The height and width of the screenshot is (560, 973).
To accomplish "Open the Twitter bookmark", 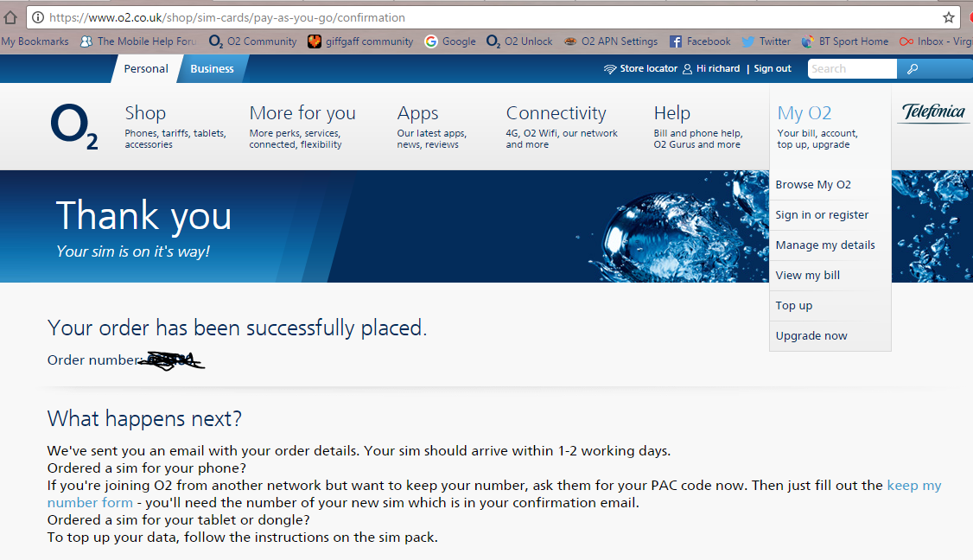I will click(766, 41).
